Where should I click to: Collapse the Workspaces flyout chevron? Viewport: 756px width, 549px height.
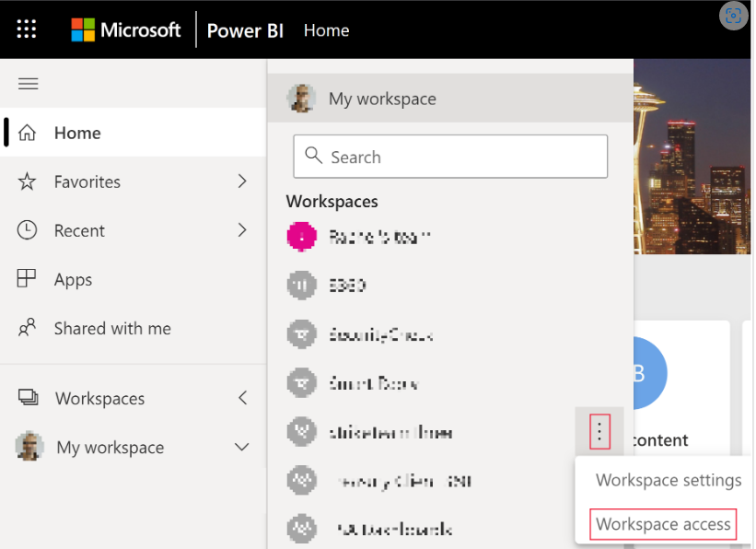[x=243, y=398]
